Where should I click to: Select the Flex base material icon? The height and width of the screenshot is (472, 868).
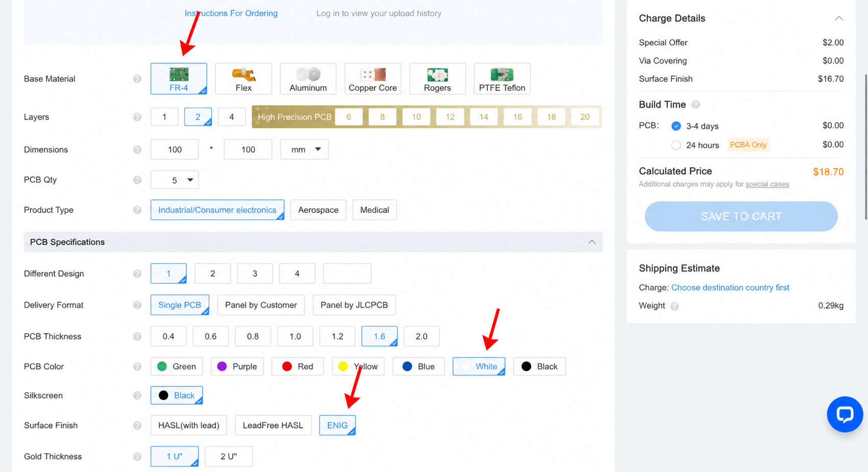pos(244,79)
